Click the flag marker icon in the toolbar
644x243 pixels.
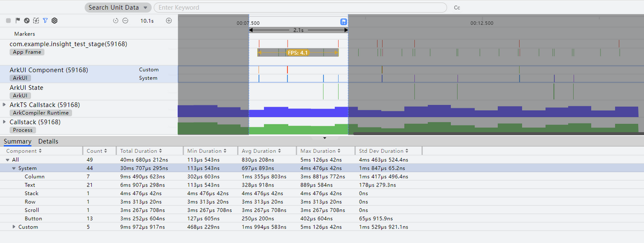[x=17, y=20]
